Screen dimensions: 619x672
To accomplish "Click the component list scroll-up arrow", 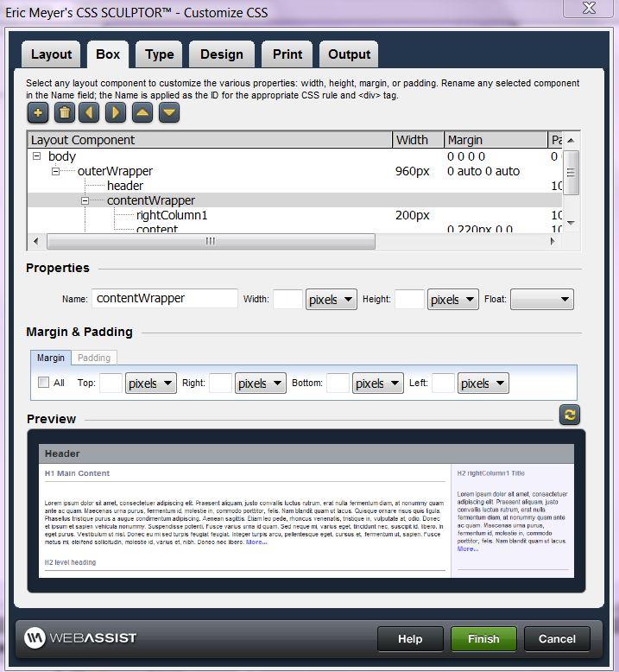I will (x=571, y=140).
